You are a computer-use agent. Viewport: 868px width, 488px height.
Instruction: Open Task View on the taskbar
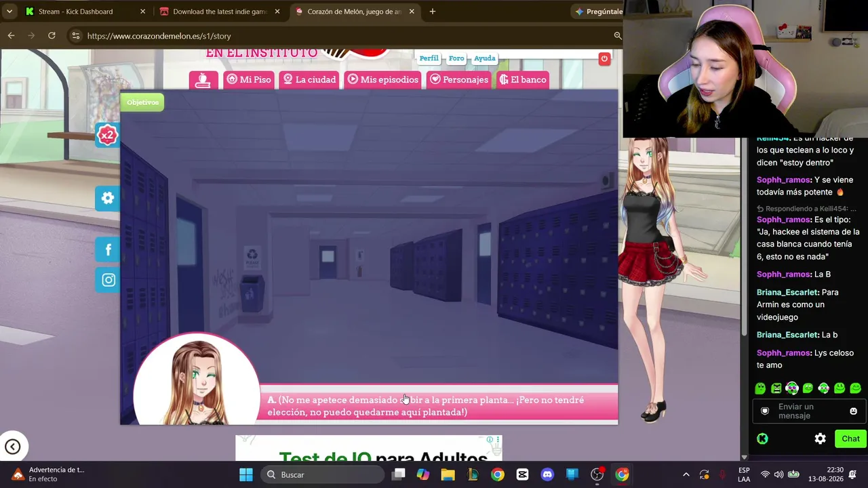[398, 474]
